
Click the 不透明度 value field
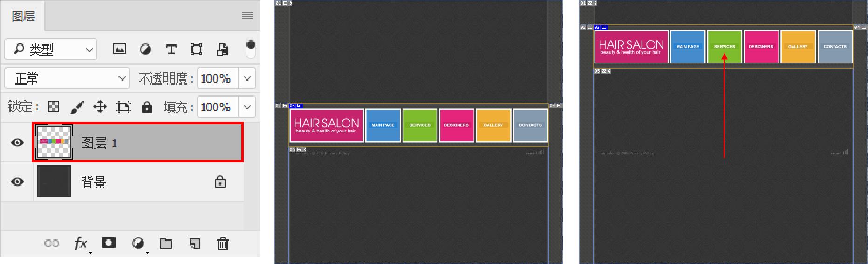tap(218, 78)
